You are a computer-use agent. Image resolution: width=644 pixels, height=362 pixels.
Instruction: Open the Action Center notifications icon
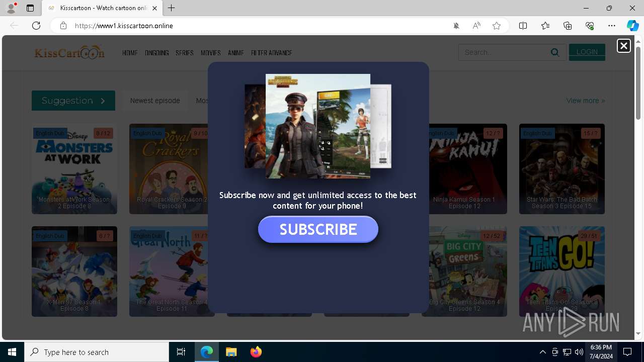[628, 352]
